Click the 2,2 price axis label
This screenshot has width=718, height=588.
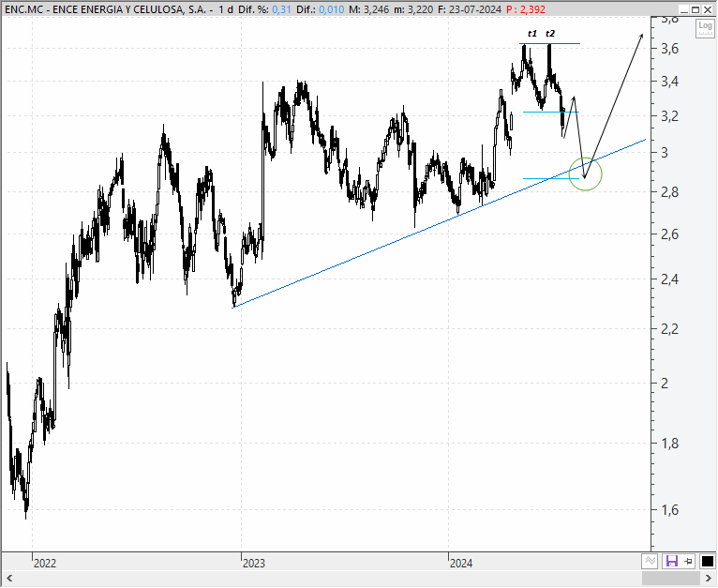pos(670,328)
